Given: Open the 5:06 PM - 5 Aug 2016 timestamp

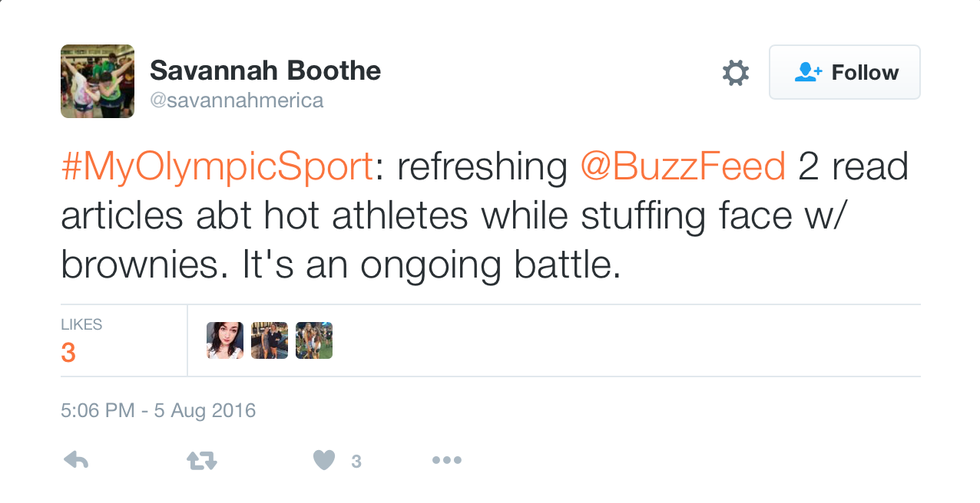Looking at the screenshot, I should 158,410.
